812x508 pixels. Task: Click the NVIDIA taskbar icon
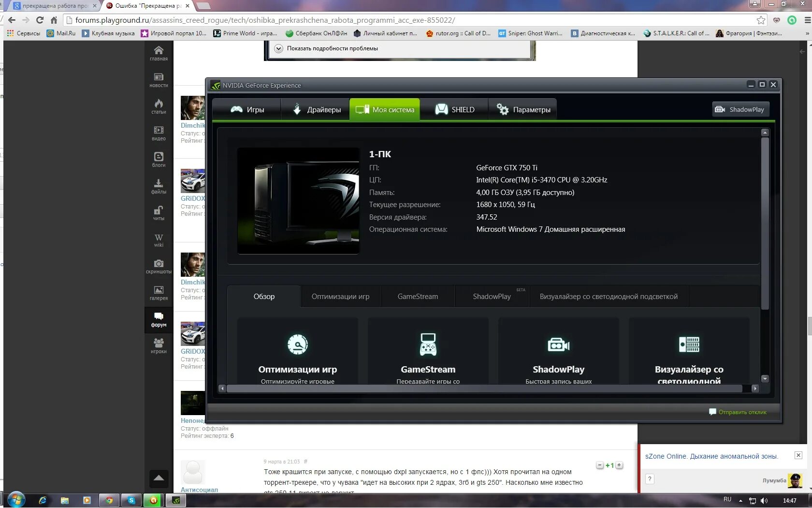pos(176,500)
